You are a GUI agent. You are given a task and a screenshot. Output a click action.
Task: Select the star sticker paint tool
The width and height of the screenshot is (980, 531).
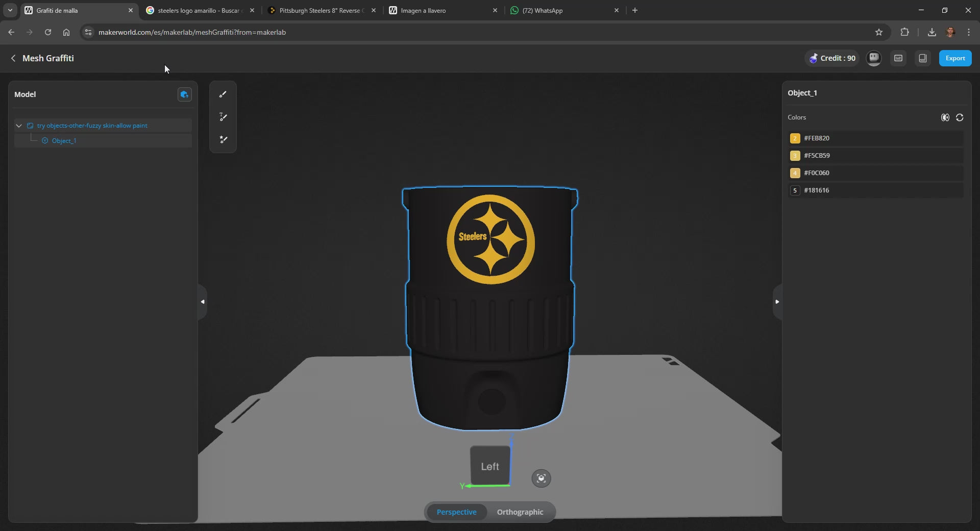coord(223,139)
